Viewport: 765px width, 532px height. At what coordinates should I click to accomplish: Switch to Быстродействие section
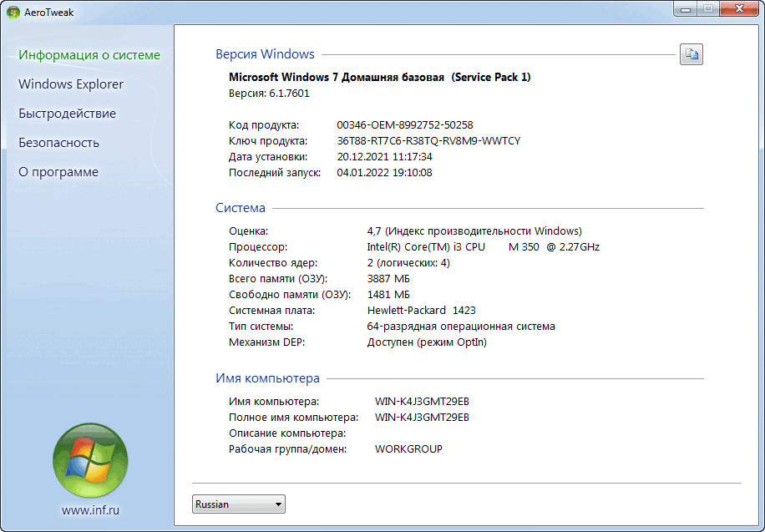(x=68, y=114)
